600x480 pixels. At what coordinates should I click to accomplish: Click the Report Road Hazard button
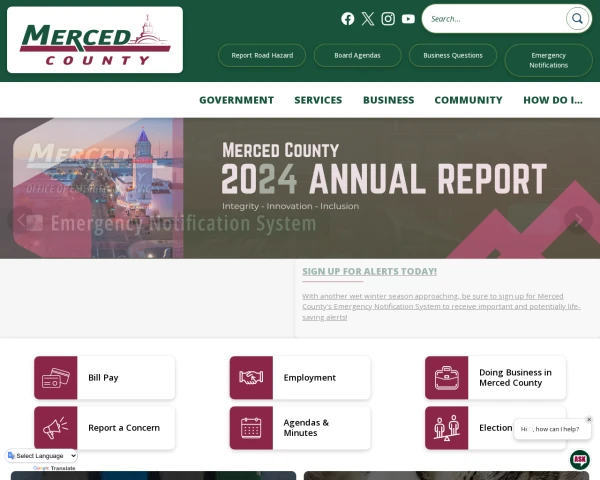[x=262, y=55]
